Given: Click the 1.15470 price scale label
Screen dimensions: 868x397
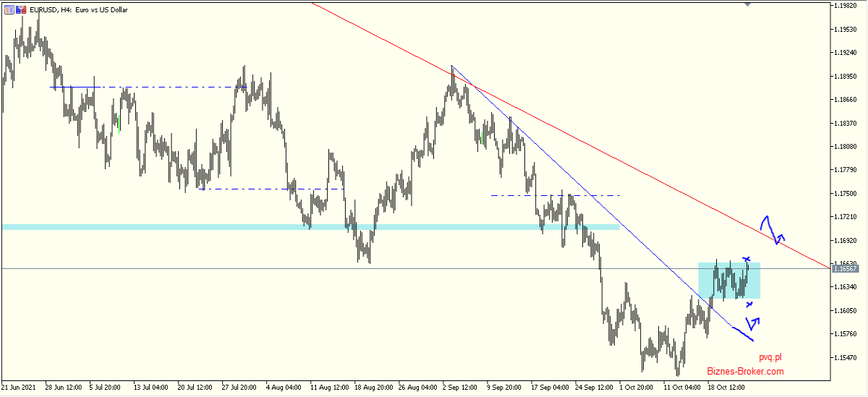Looking at the screenshot, I should (846, 357).
